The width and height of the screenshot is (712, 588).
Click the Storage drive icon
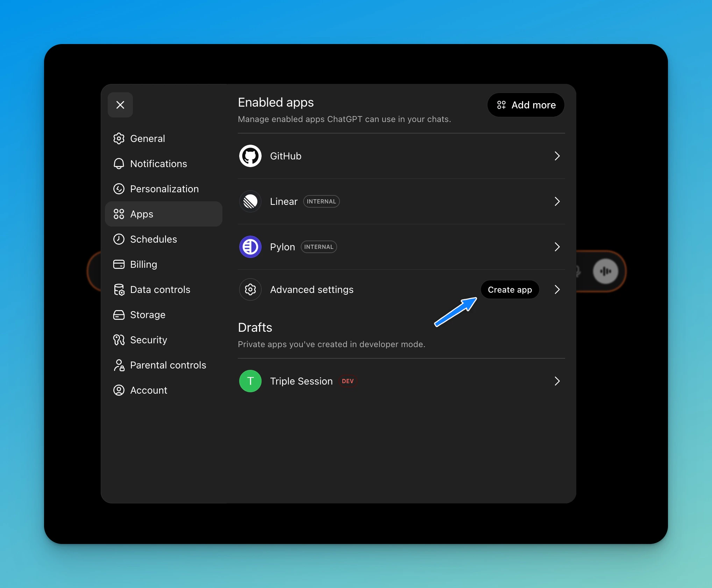pyautogui.click(x=119, y=315)
